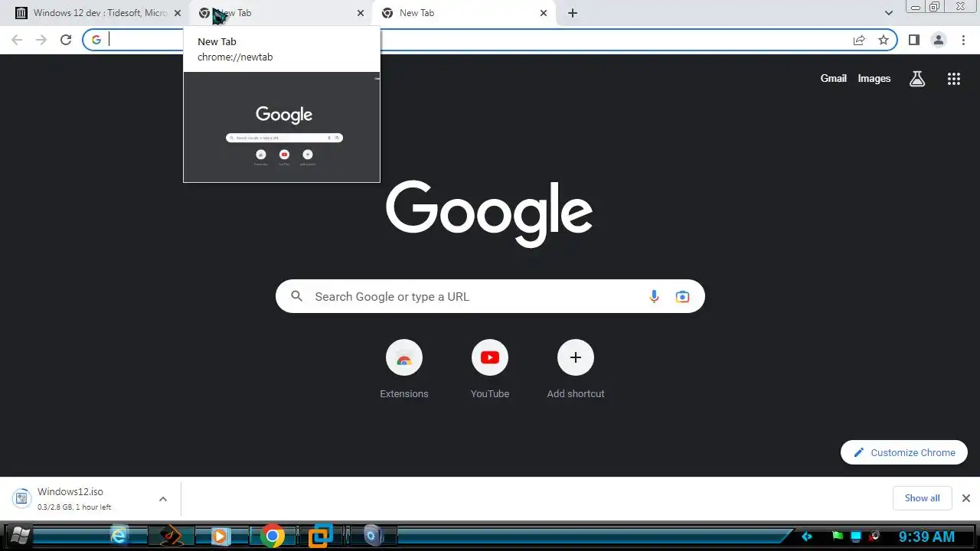Screen dimensions: 980x551
Task: Start voice search with the microphone
Action: (x=654, y=297)
